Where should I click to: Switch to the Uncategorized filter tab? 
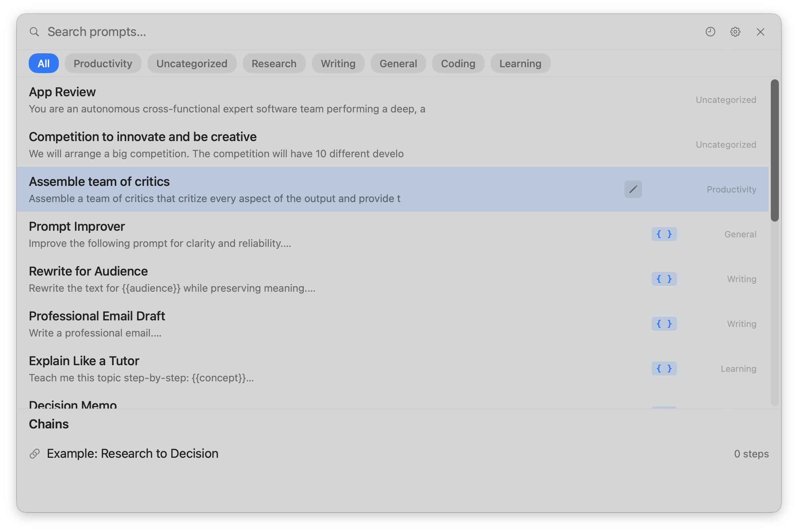click(192, 63)
